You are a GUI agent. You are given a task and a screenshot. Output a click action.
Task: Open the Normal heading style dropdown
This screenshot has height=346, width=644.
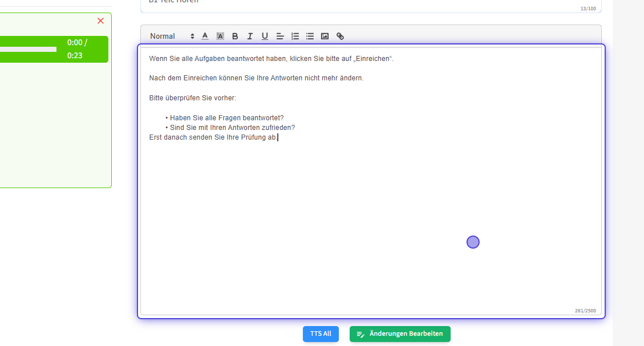172,36
